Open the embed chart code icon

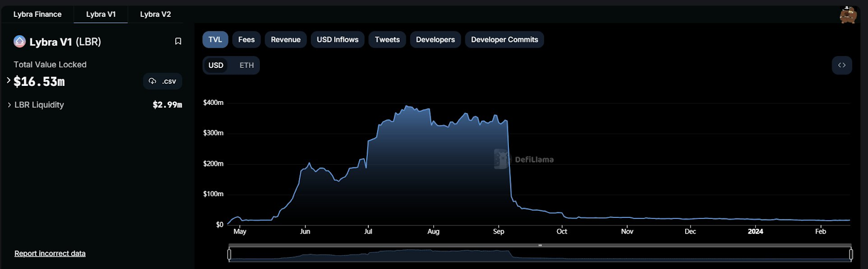coord(842,65)
